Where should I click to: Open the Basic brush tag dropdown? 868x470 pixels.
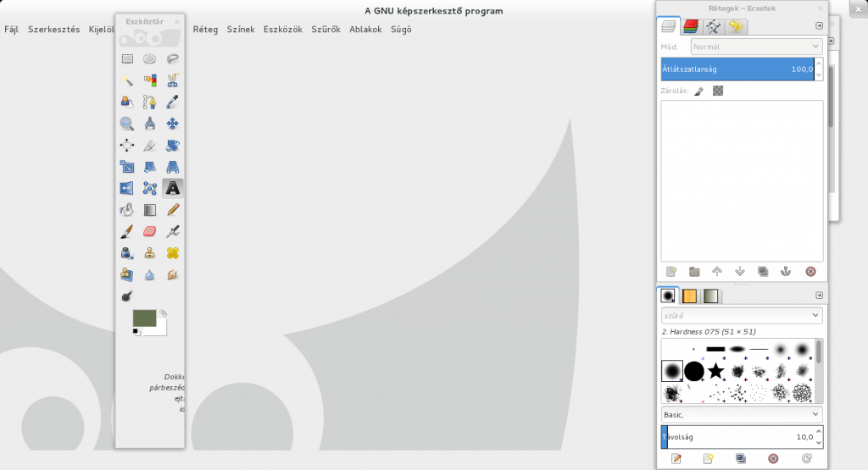point(742,414)
